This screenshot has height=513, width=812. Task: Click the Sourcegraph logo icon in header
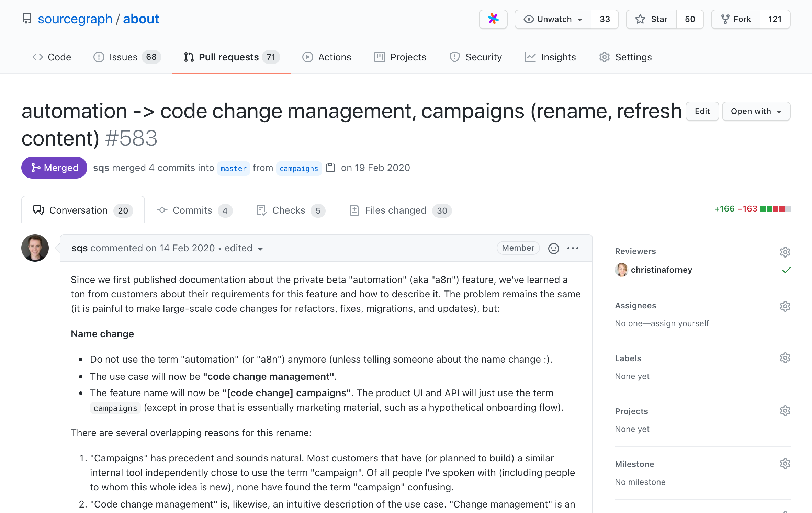(494, 18)
